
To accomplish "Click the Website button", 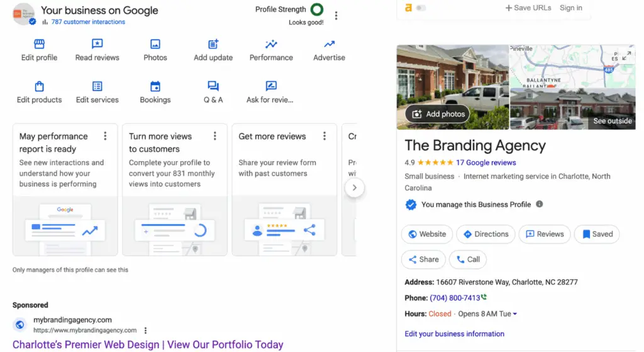I will 427,234.
